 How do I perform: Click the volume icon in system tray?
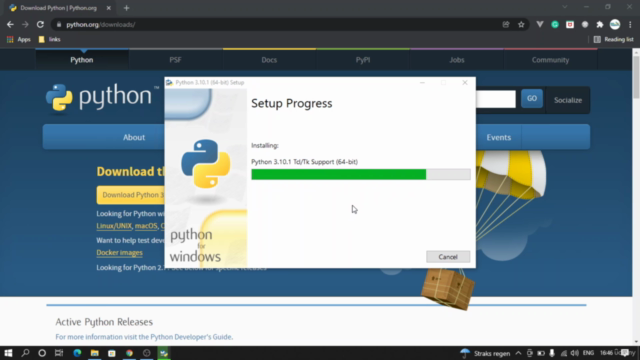point(575,353)
